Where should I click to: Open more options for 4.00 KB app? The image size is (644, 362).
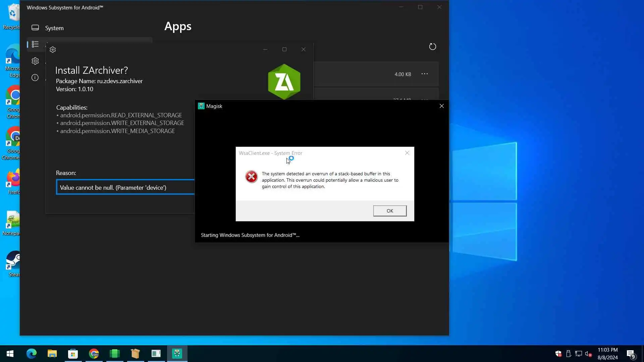pos(425,74)
